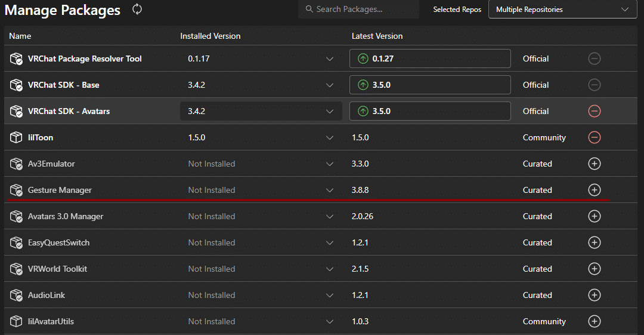Refresh packages with the circular arrows icon
This screenshot has height=335, width=644.
click(137, 9)
